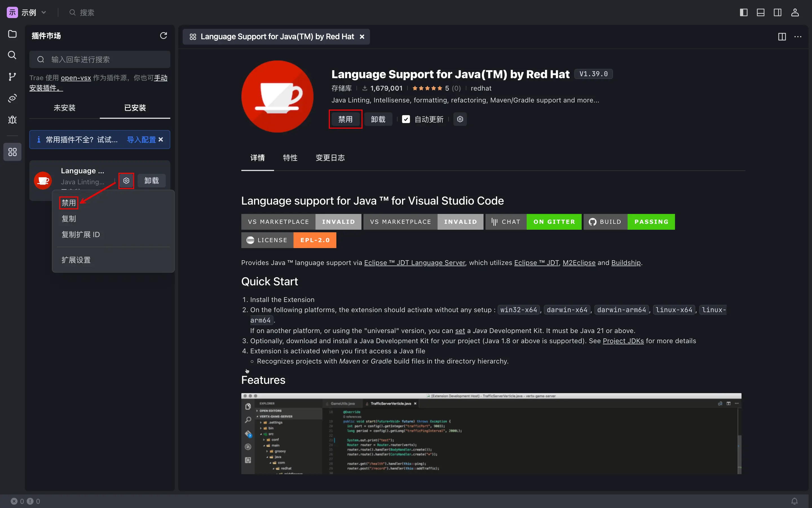Image resolution: width=812 pixels, height=508 pixels.
Task: Refresh the plugin marketplace list
Action: coord(164,36)
